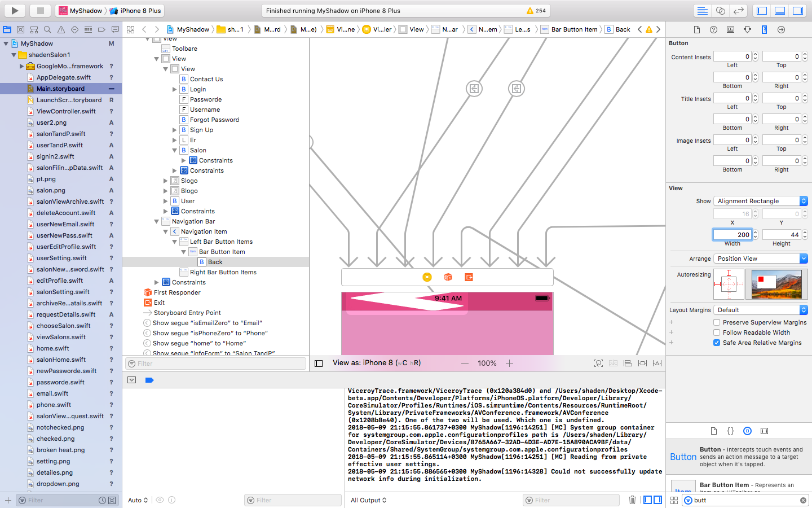
Task: Run the MyShadow build with Play
Action: [x=15, y=10]
